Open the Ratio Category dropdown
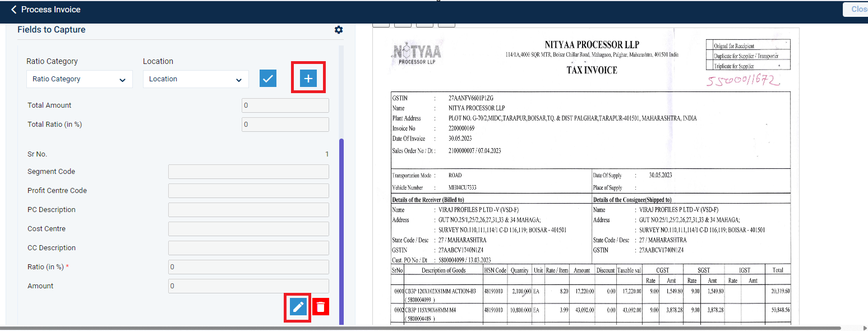Image resolution: width=868 pixels, height=331 pixels. pos(80,79)
